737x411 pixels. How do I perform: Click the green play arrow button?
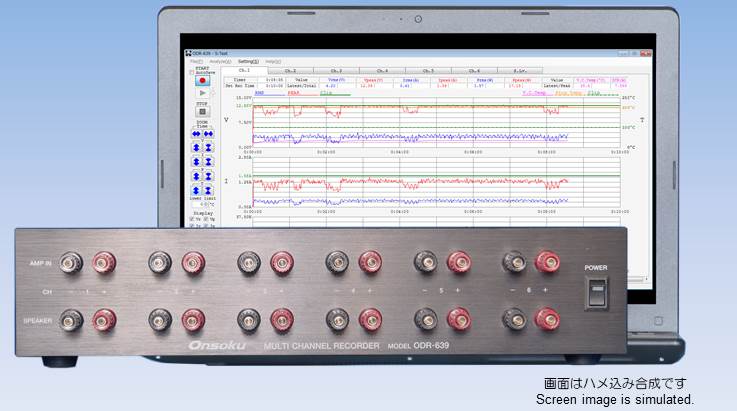pyautogui.click(x=203, y=93)
